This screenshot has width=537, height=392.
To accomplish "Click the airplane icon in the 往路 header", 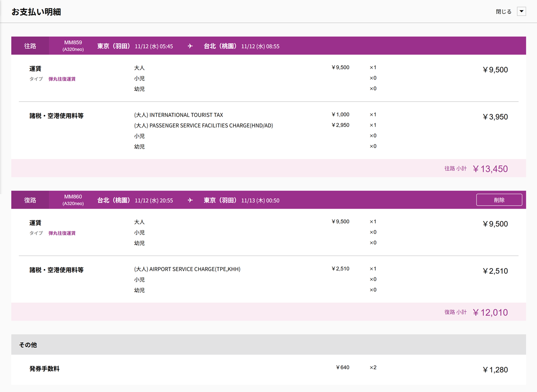I will (190, 46).
